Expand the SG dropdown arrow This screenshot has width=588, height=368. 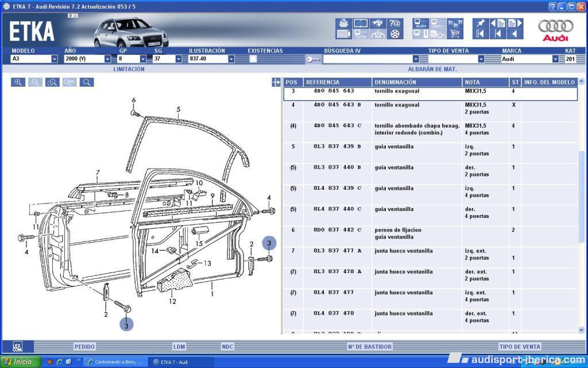[179, 59]
